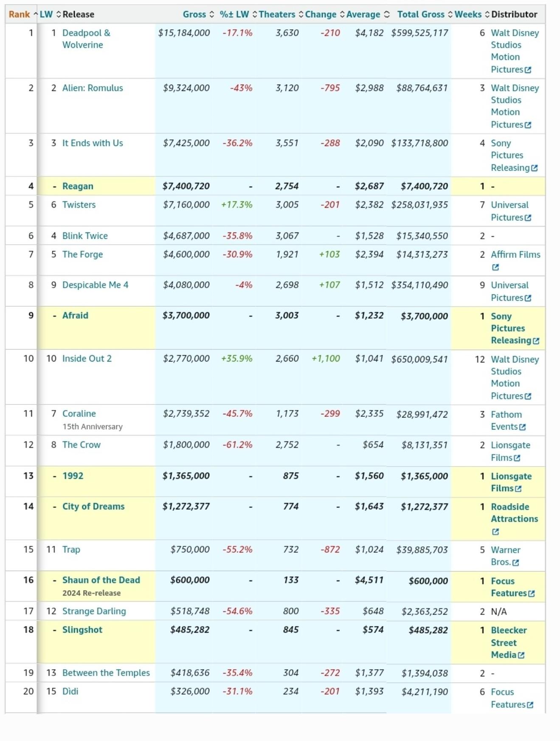Open Affirm Films distributor link
This screenshot has width=560, height=741.
(515, 255)
